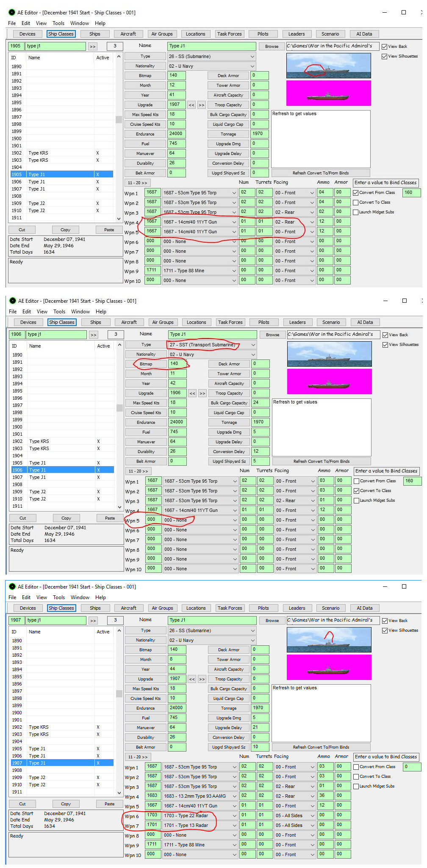Open Wpn 4 13.2mm Type 93 AAMG dropdown
Image resolution: width=427 pixels, height=868 pixels.
(200, 796)
